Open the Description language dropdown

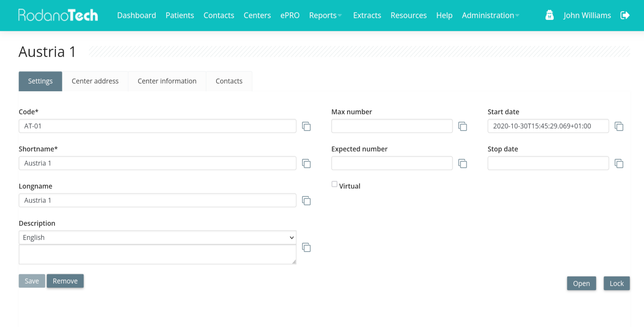157,238
